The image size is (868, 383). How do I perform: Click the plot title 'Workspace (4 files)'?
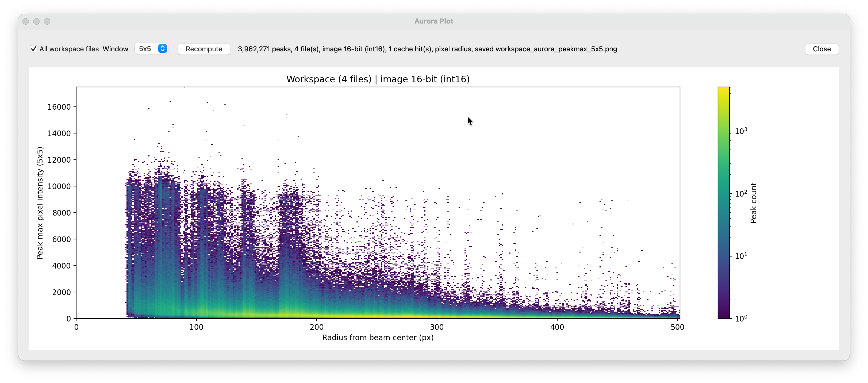pyautogui.click(x=378, y=79)
